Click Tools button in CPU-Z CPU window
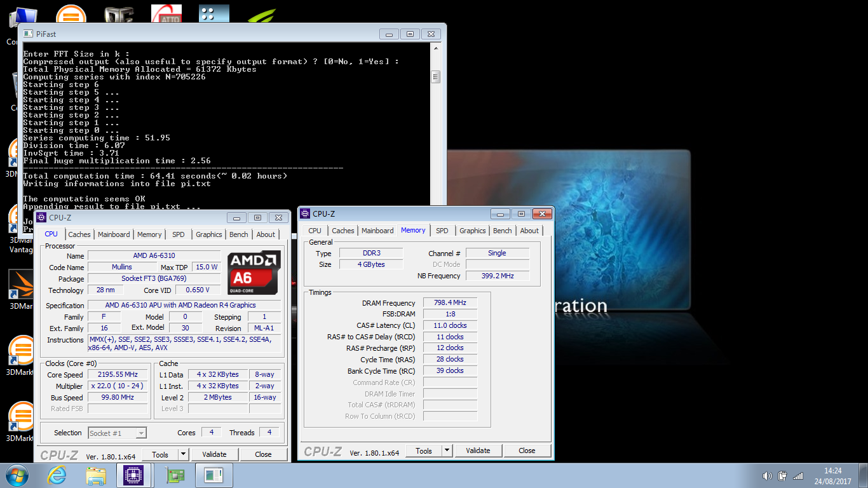 [x=160, y=454]
